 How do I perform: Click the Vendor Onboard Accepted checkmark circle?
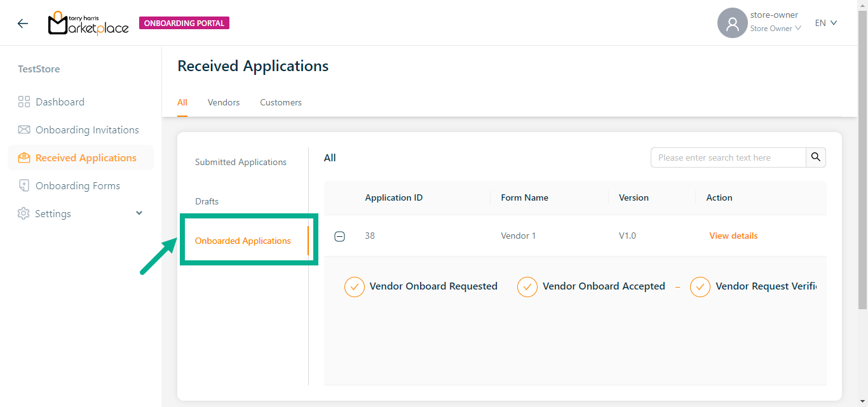pos(527,287)
